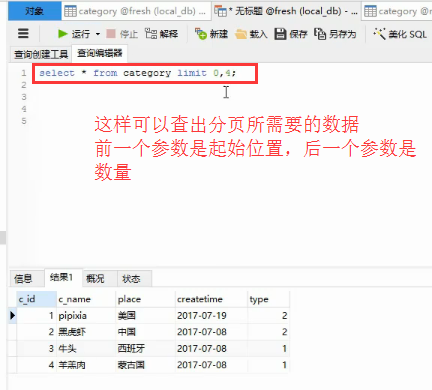Sort by the c_id column header
This screenshot has height=390, width=432.
point(37,299)
